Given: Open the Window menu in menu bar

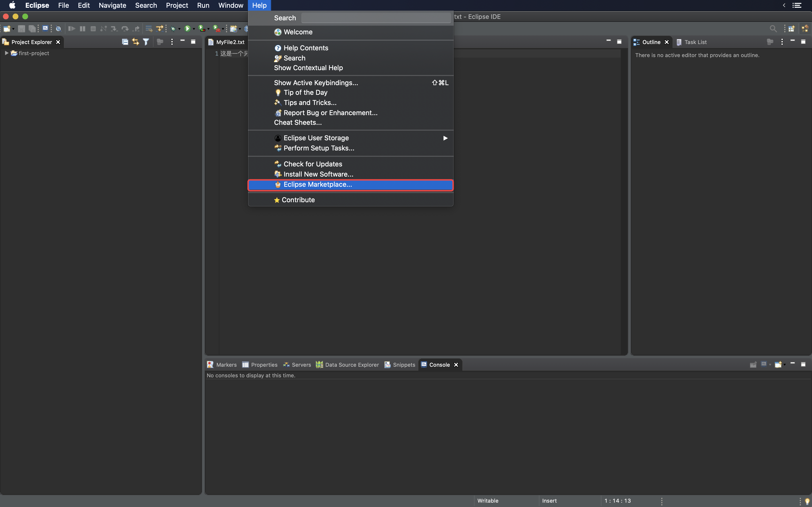Looking at the screenshot, I should coord(230,5).
